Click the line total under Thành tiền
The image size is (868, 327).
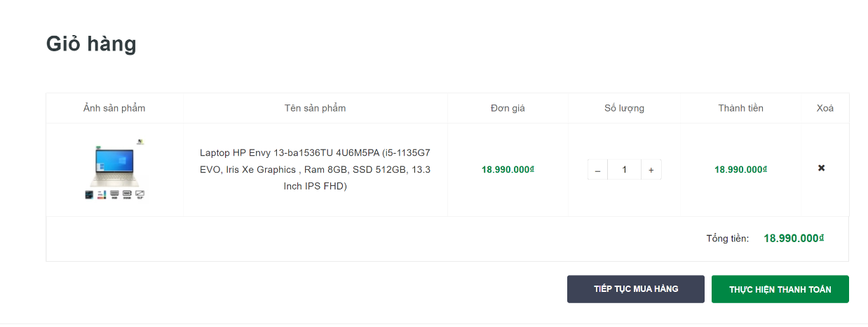740,169
